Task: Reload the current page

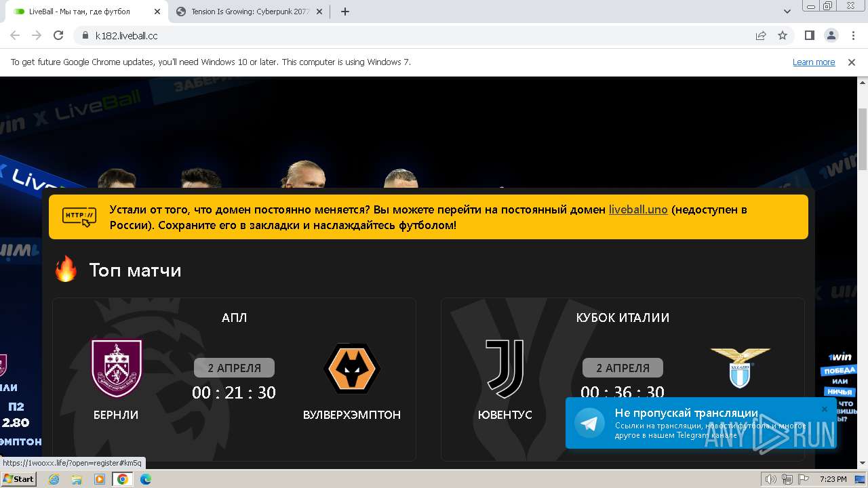Action: point(58,36)
